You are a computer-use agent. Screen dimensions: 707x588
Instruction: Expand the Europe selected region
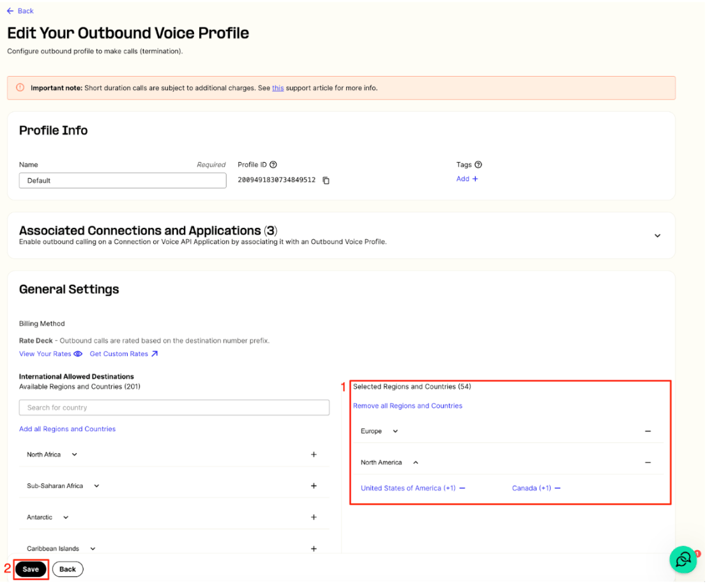point(395,432)
